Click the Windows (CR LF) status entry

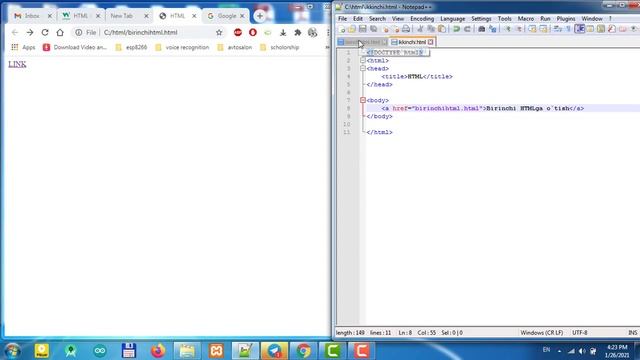click(x=542, y=333)
